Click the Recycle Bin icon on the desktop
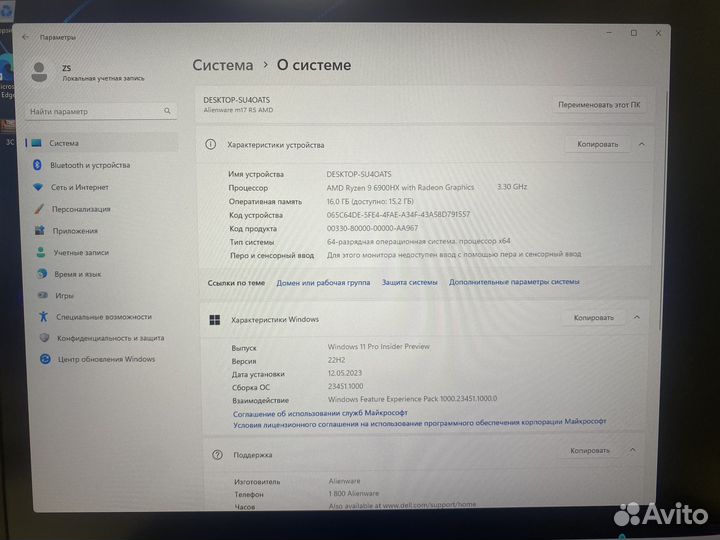720x540 pixels. 6,10
